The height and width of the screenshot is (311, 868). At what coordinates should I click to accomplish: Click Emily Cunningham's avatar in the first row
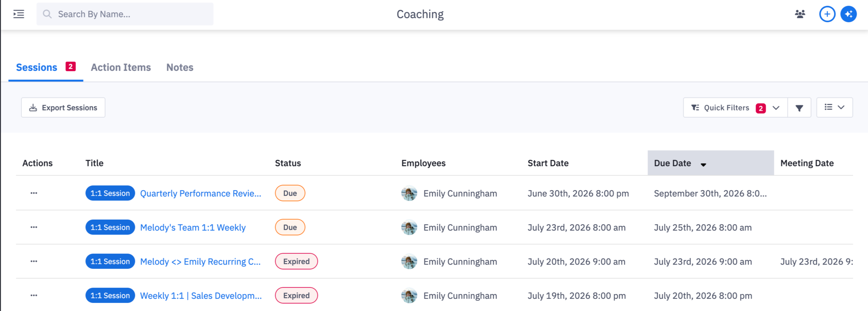click(409, 194)
